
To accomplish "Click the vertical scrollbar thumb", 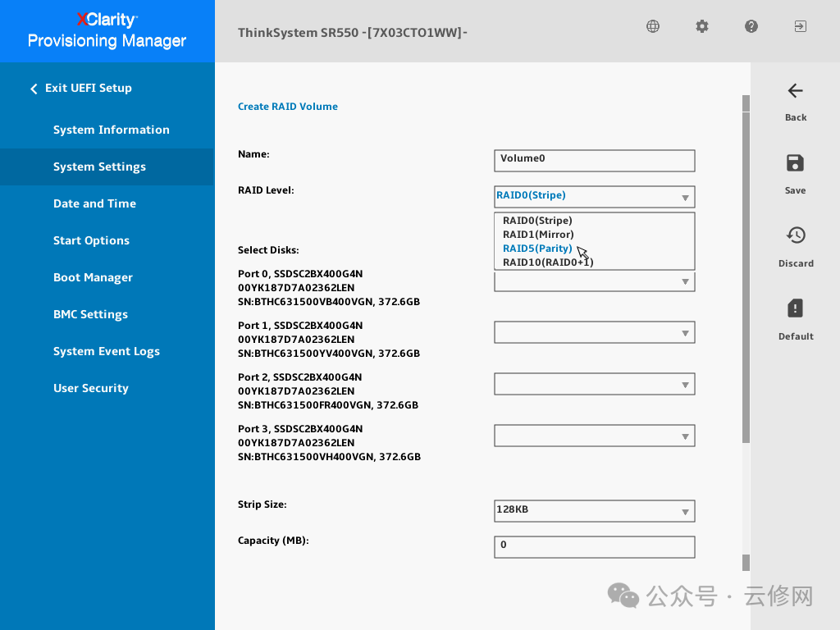I will [x=746, y=277].
